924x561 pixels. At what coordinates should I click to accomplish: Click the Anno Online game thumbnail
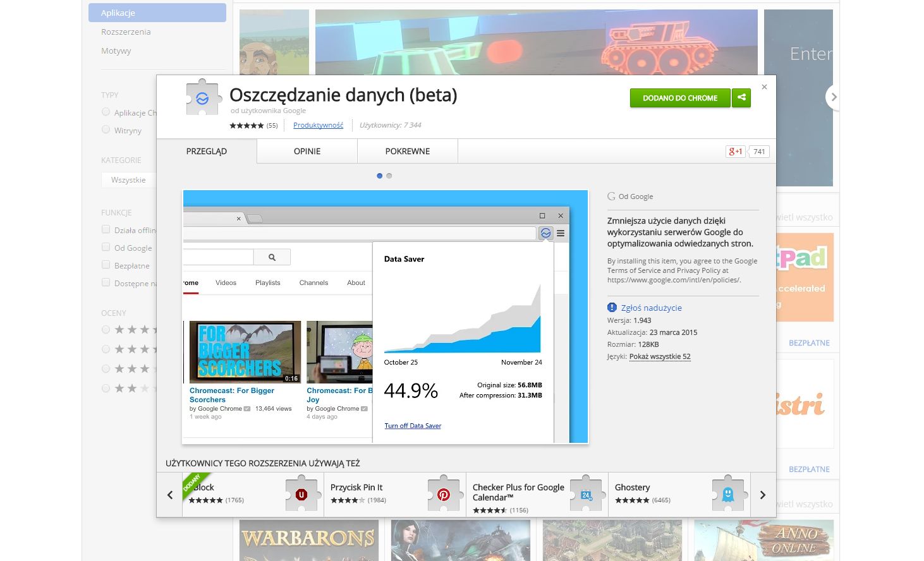[x=763, y=540]
